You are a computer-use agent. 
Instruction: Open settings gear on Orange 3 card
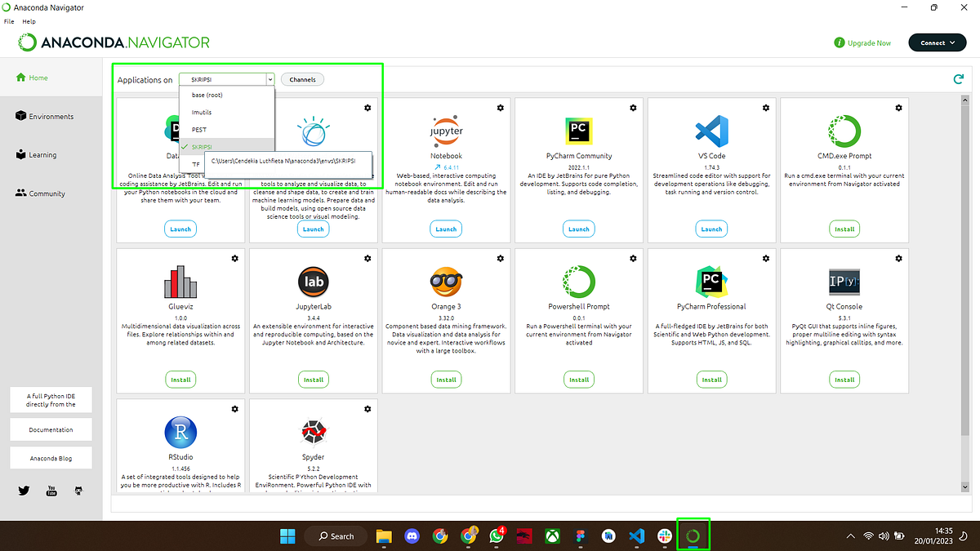click(x=500, y=258)
